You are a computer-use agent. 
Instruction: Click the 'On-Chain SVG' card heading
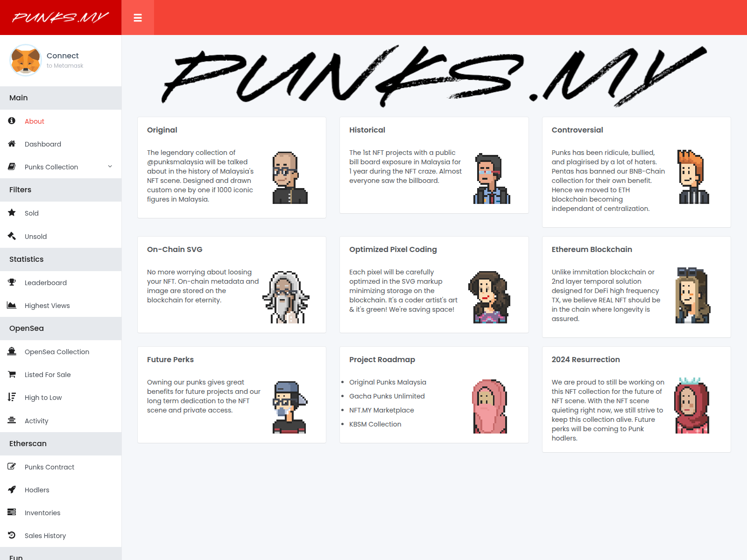[x=175, y=249]
